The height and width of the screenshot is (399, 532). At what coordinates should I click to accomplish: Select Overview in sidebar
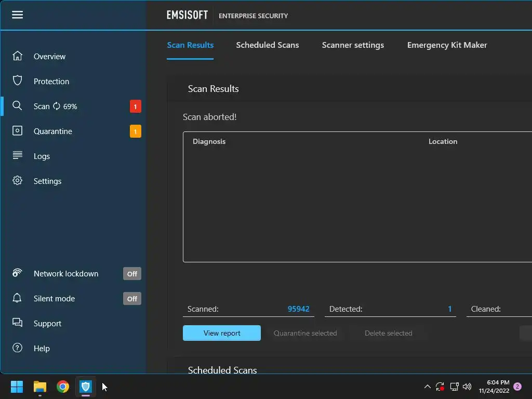coord(49,56)
